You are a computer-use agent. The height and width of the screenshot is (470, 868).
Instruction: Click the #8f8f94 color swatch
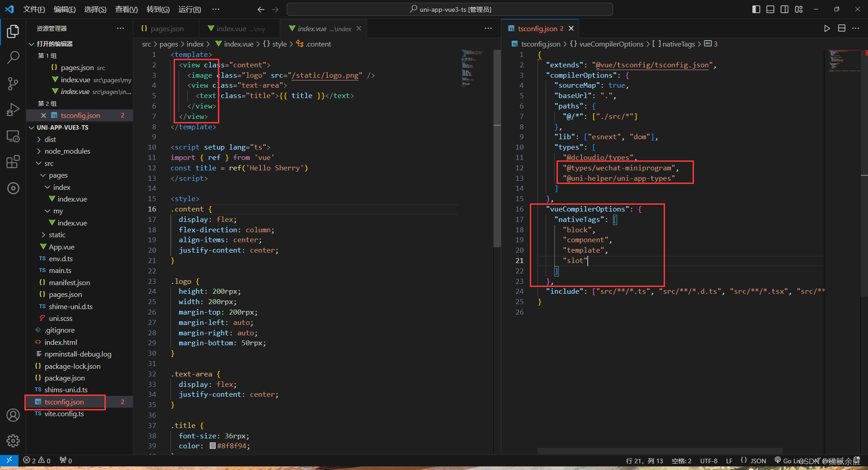(212, 446)
